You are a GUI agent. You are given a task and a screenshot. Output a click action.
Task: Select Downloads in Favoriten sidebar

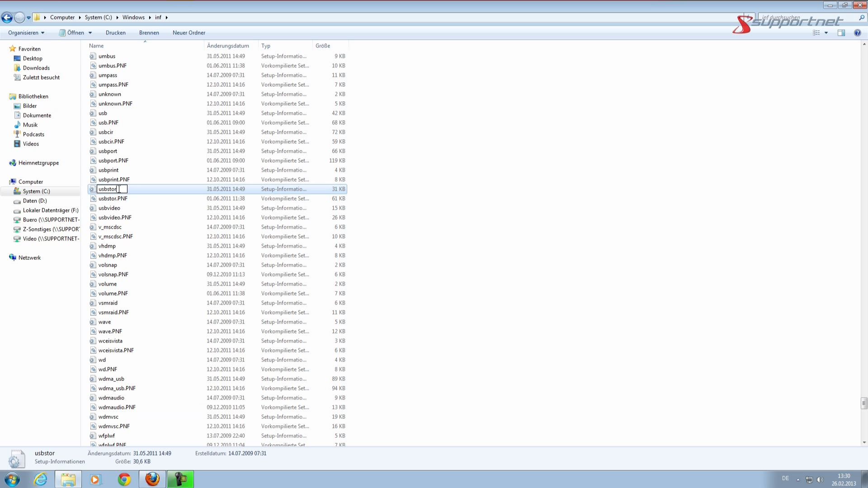pos(36,68)
